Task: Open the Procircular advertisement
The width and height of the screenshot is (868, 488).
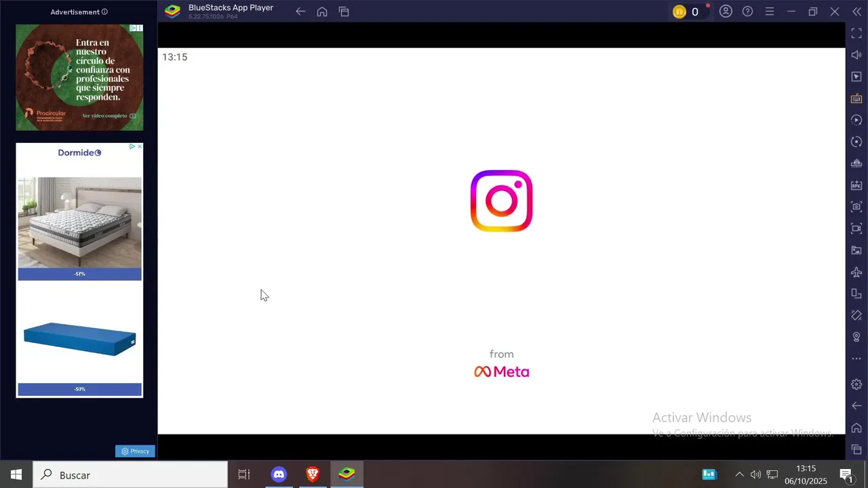Action: click(x=79, y=77)
